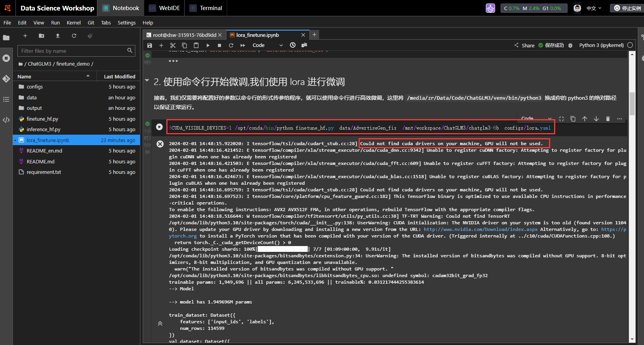644x345 pixels.
Task: Create a new launcher with plus icon
Action: pyautogui.click(x=25, y=36)
